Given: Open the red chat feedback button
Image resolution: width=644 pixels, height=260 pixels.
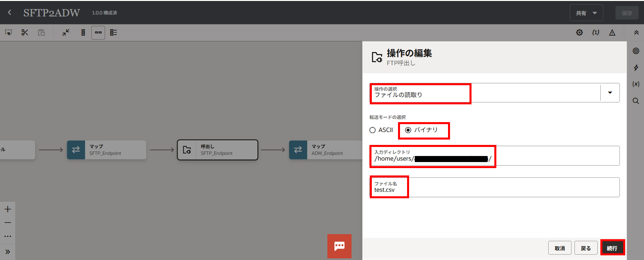Looking at the screenshot, I should [339, 246].
